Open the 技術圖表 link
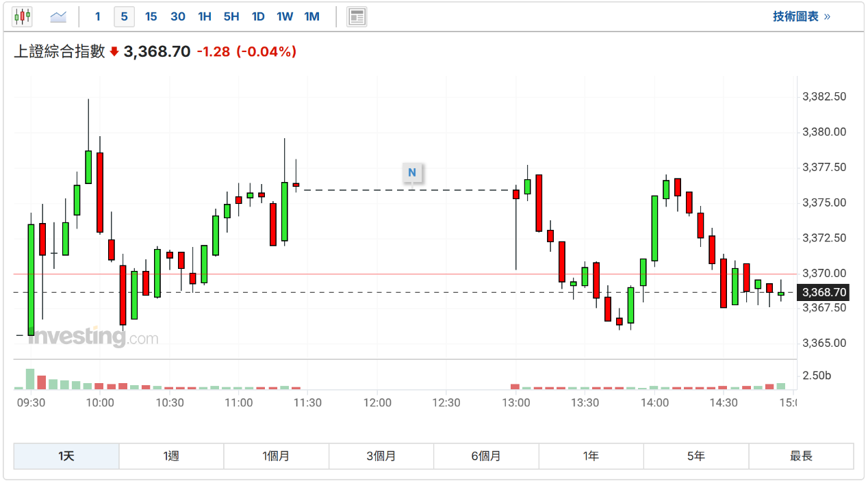The height and width of the screenshot is (483, 868). click(x=802, y=16)
